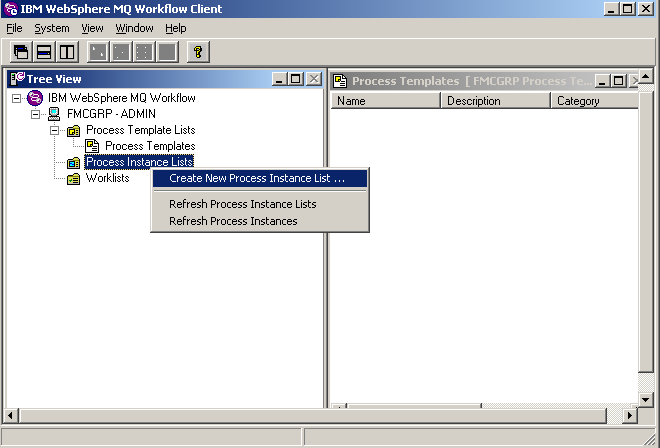Click the application icon in main title bar
Screen dimensions: 660x448
[x=11, y=9]
